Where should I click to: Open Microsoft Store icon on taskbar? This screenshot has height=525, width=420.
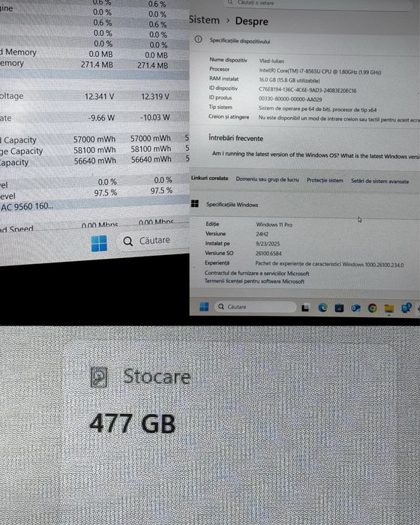[339, 307]
